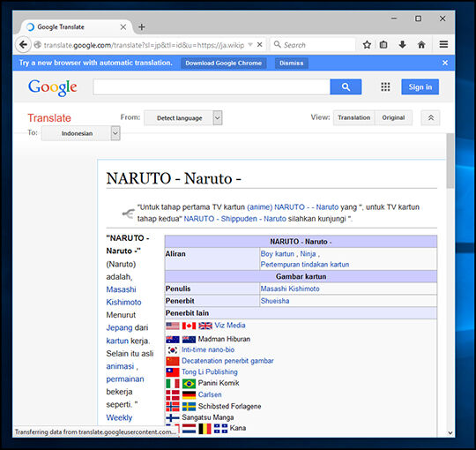Stop loading with the X in address bar

259,45
